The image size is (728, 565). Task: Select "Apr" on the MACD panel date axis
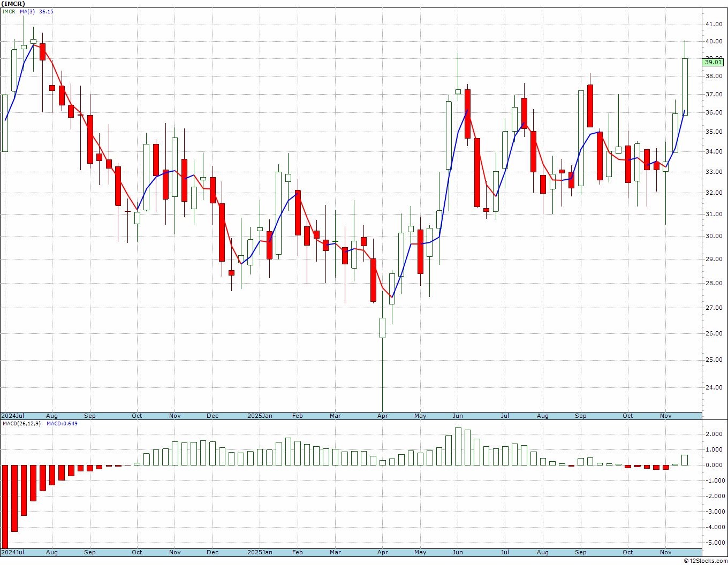point(382,552)
